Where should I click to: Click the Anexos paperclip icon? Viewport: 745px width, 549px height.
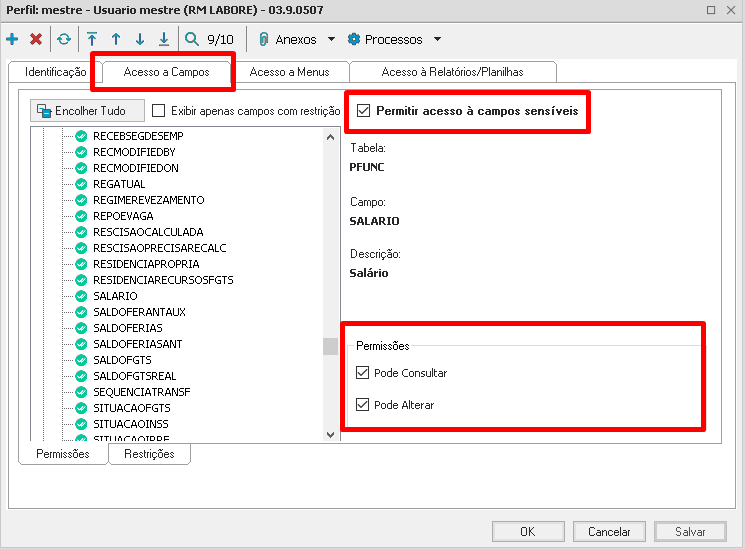(264, 39)
